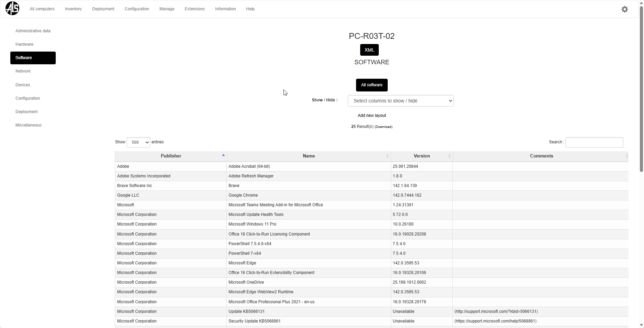
Task: Sort table by Name column
Action: 309,156
